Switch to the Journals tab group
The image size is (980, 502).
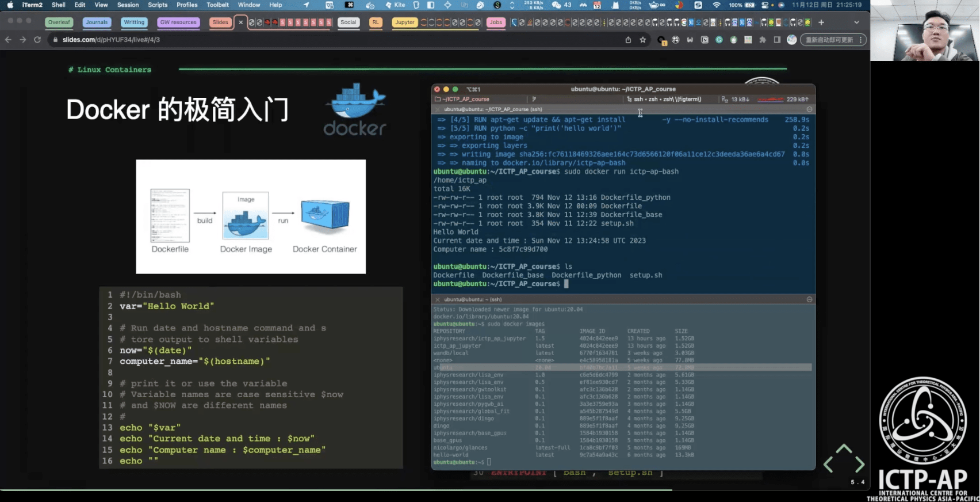97,22
